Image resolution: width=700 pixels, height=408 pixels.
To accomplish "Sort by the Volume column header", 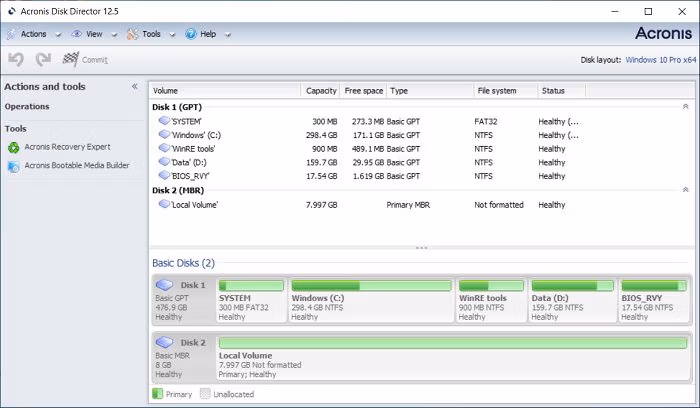I will click(x=225, y=91).
